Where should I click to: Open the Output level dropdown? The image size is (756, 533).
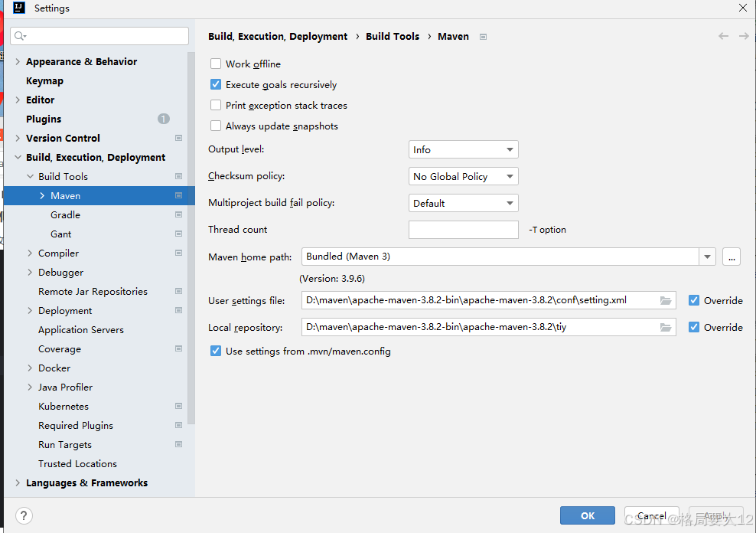(464, 149)
